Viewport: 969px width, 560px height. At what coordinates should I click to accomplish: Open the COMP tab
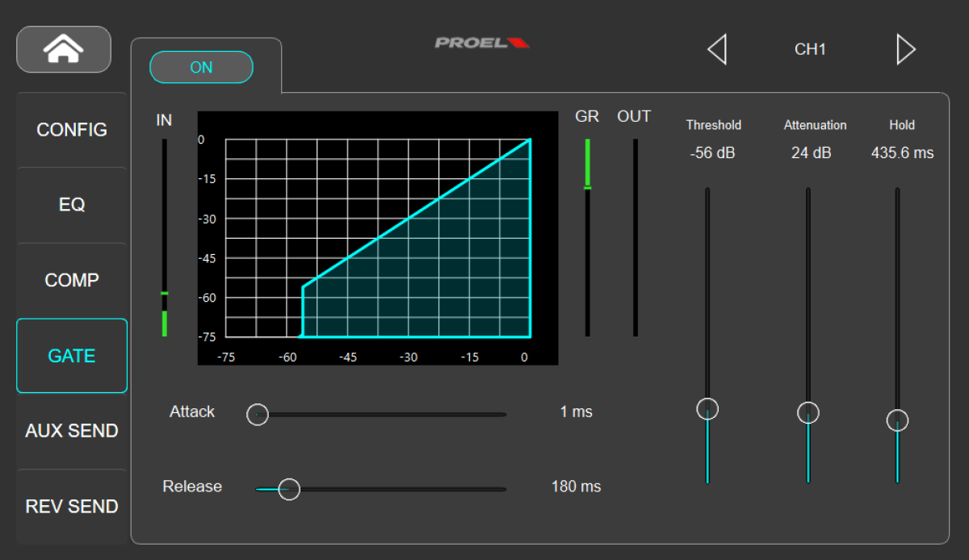coord(72,280)
